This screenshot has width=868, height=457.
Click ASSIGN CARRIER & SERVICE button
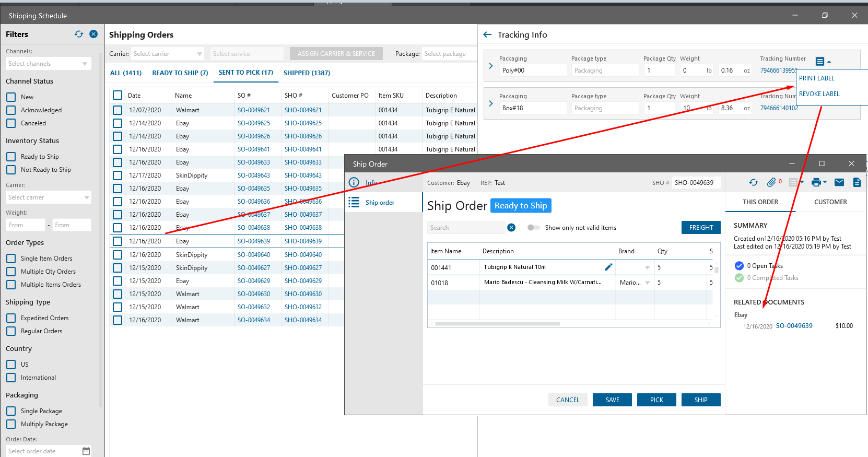336,54
